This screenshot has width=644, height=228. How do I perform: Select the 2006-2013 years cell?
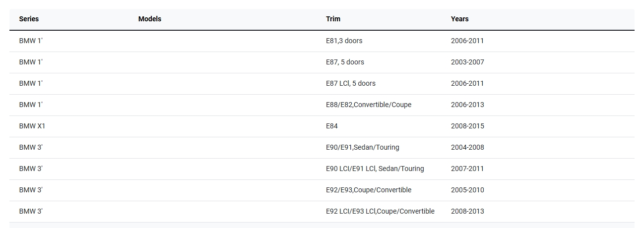(x=467, y=105)
